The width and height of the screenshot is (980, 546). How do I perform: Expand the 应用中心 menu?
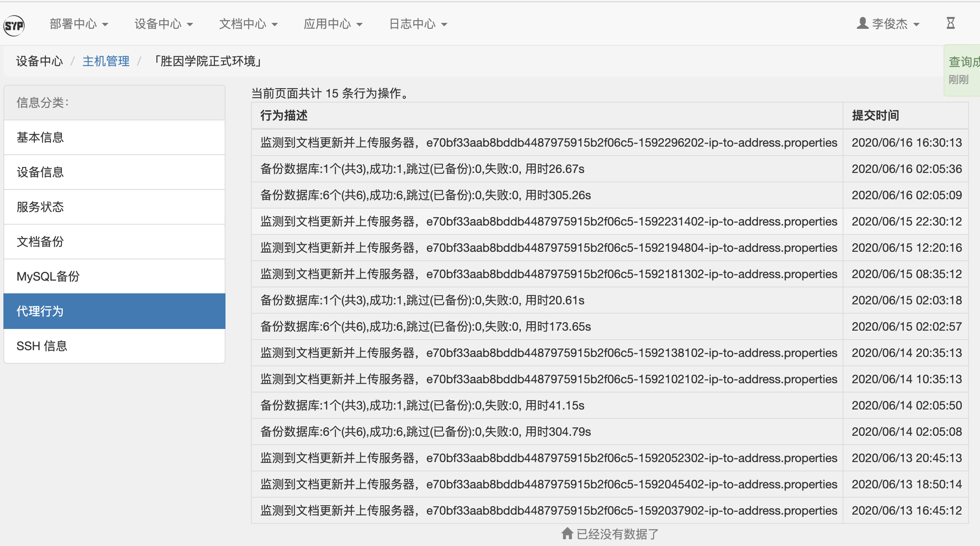(333, 24)
